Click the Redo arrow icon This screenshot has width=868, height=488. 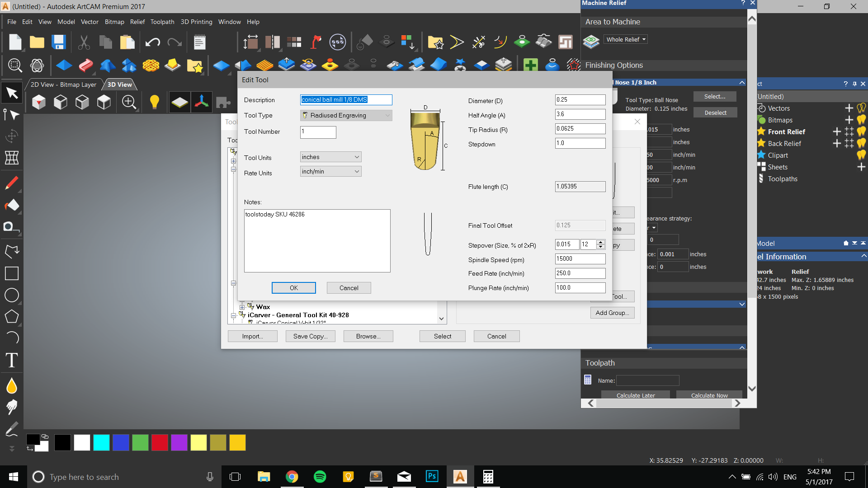click(175, 42)
